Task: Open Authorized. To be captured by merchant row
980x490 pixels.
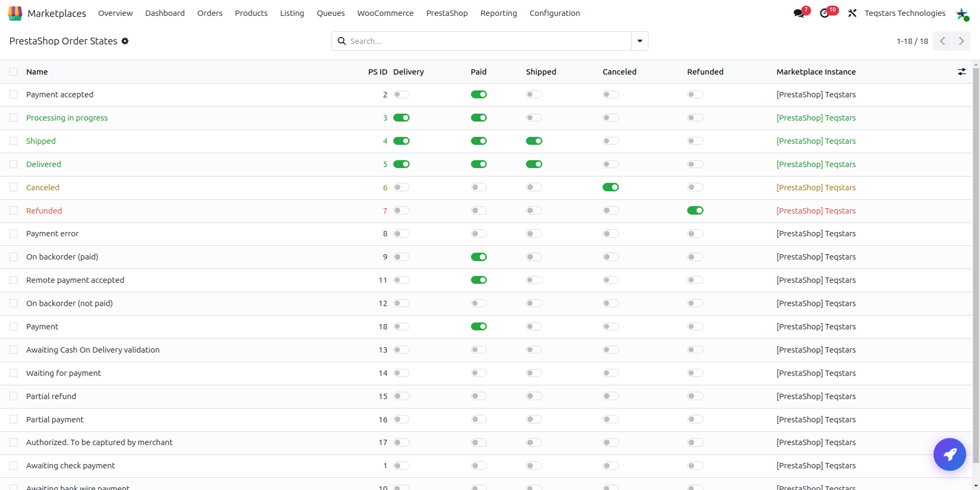Action: pyautogui.click(x=99, y=442)
